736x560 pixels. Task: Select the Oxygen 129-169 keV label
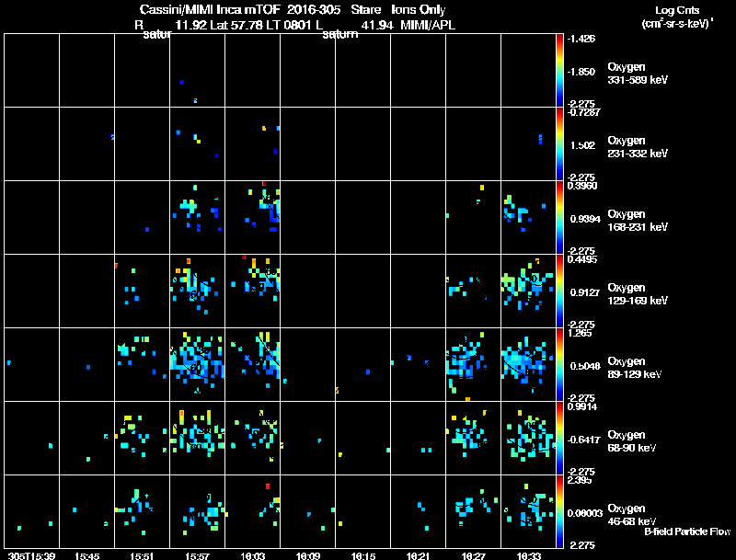pos(638,294)
